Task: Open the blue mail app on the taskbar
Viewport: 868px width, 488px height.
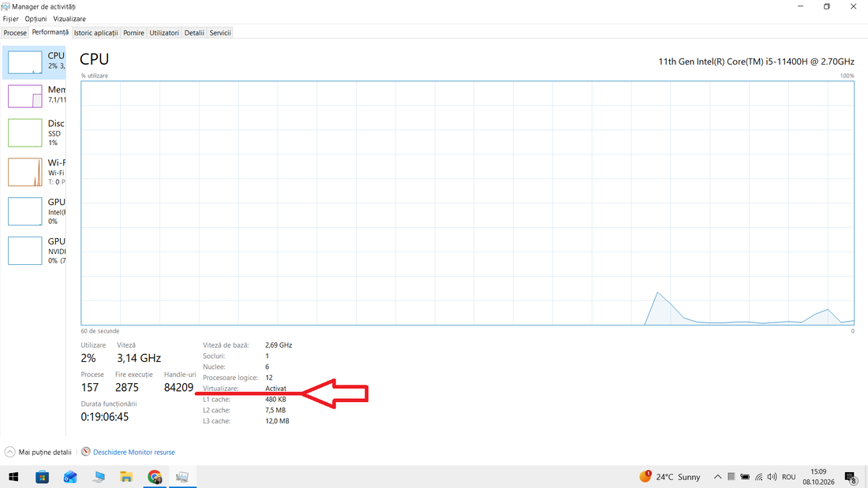Action: click(70, 477)
